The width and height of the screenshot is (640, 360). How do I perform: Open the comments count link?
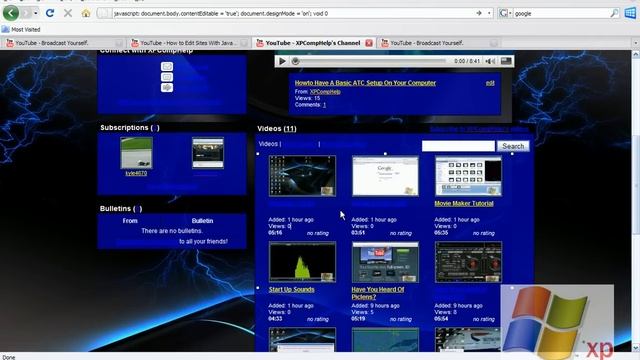point(324,105)
